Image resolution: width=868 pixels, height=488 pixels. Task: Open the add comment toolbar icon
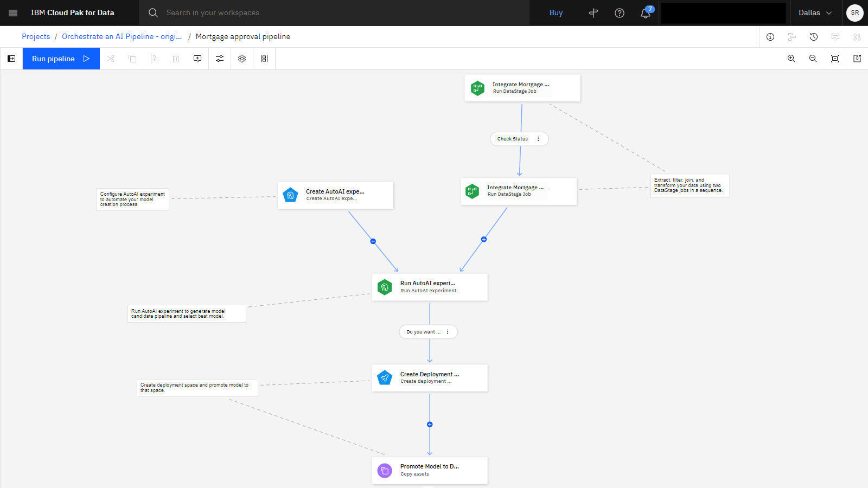[197, 59]
